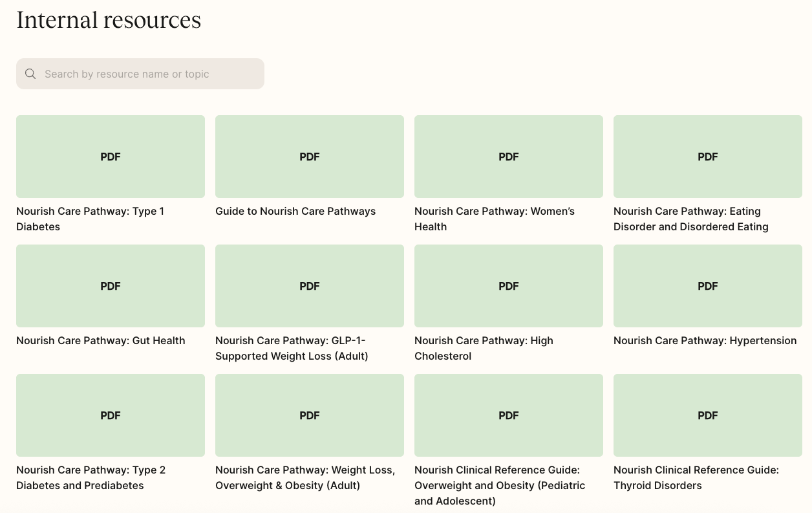
Task: Open the Hypertension PDF thumbnail
Action: tap(708, 286)
